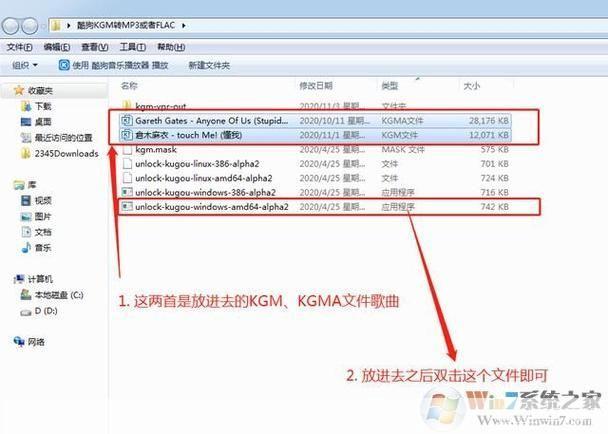Click the 图片 library icon

coord(26,216)
